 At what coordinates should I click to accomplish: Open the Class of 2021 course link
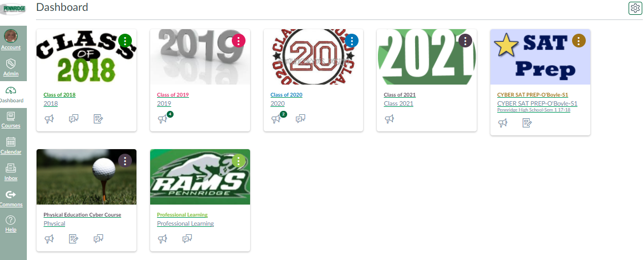tap(400, 95)
